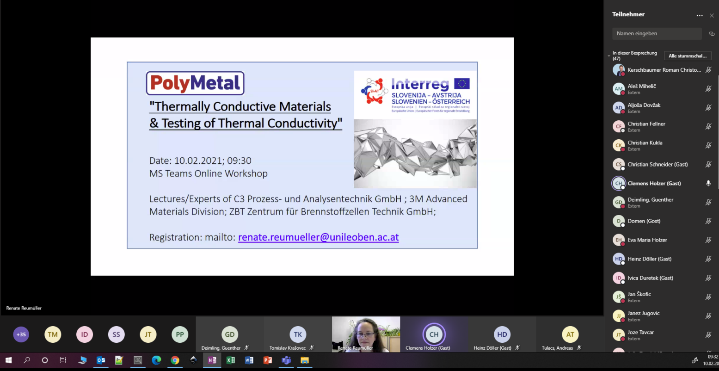Toggle mute icon for Eva Maria Holzer
The height and width of the screenshot is (371, 719).
click(708, 240)
